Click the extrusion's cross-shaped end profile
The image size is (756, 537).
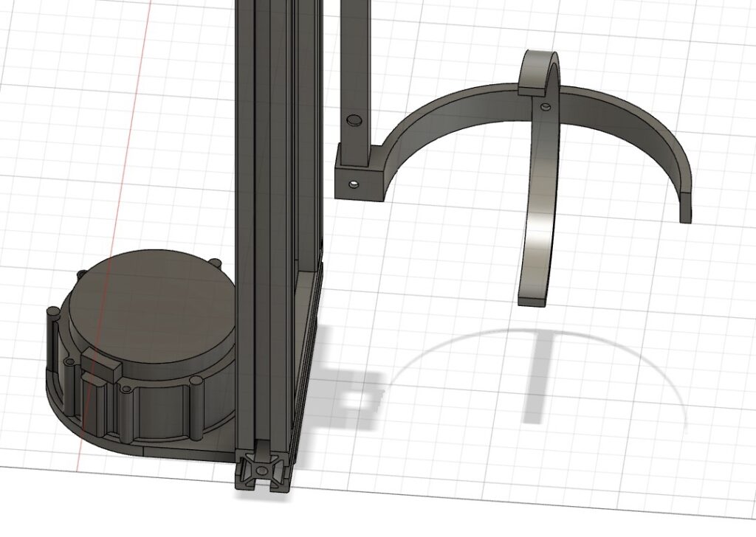(261, 469)
